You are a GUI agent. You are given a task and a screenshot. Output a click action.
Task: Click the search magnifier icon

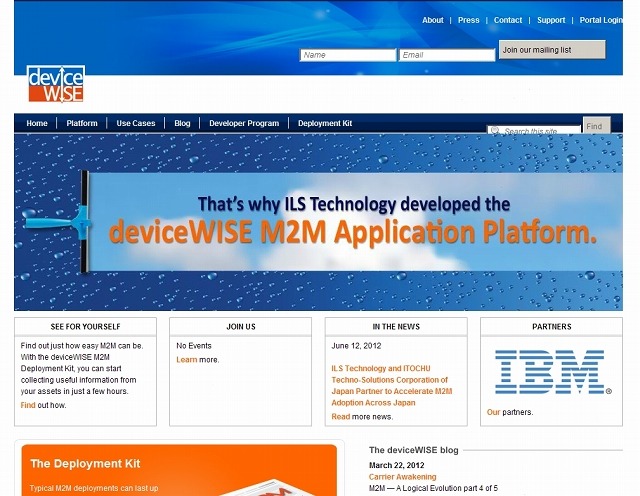[495, 131]
